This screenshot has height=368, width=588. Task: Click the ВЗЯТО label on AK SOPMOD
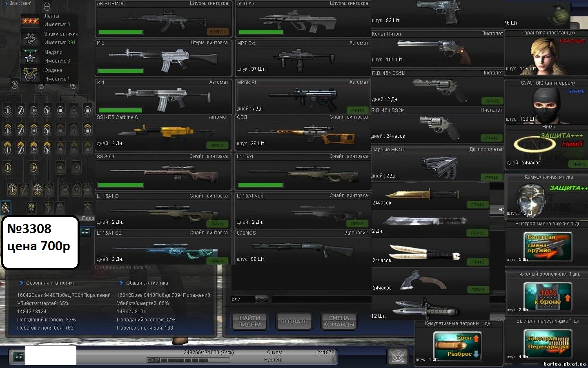pos(218,31)
